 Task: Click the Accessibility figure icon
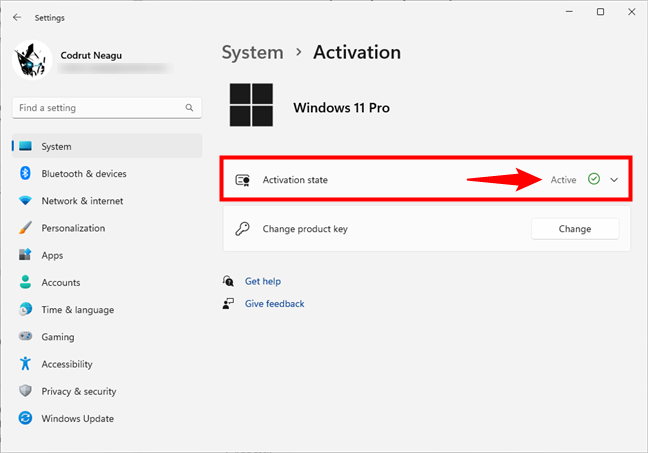(x=25, y=363)
